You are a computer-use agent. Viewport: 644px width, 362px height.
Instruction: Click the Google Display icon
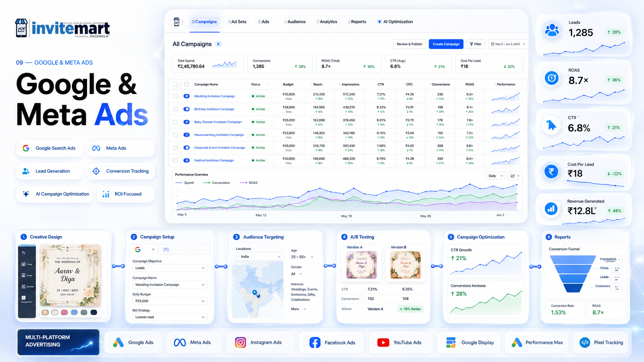pos(451,342)
